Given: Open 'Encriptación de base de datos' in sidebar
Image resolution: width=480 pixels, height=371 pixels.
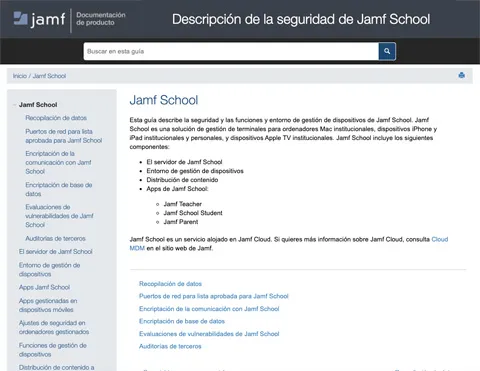Looking at the screenshot, I should point(59,189).
